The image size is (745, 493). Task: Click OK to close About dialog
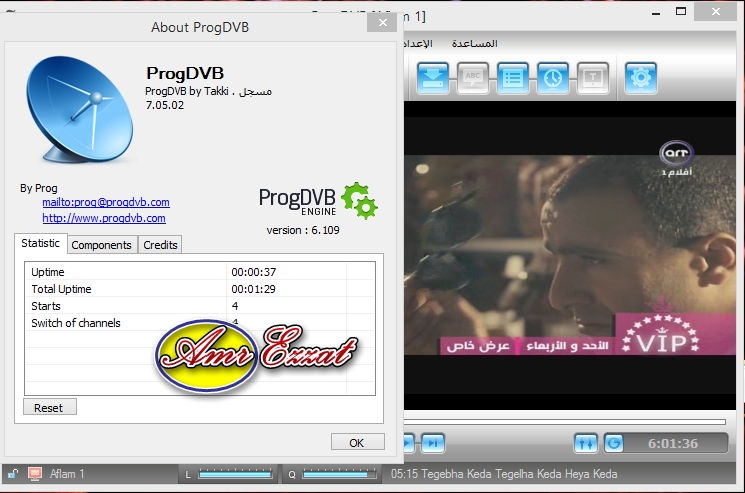[357, 443]
